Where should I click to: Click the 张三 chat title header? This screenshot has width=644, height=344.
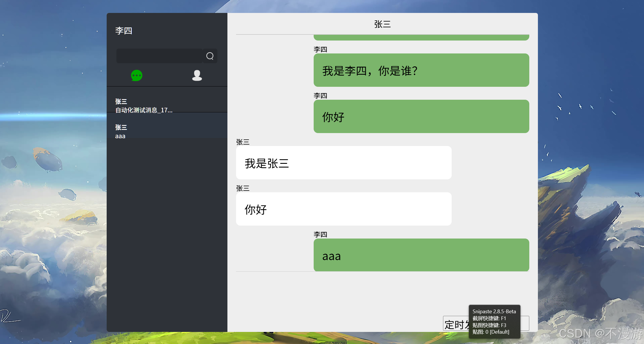382,24
